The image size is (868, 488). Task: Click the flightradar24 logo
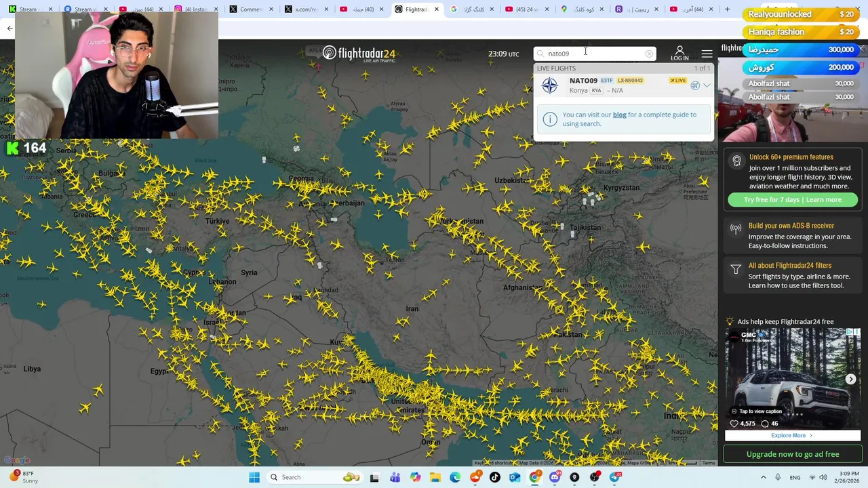(359, 54)
